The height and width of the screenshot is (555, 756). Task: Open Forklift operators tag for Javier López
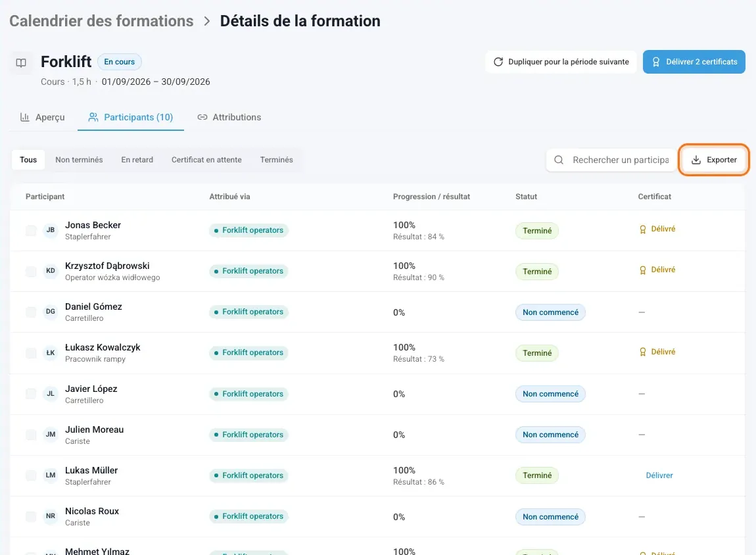[248, 394]
